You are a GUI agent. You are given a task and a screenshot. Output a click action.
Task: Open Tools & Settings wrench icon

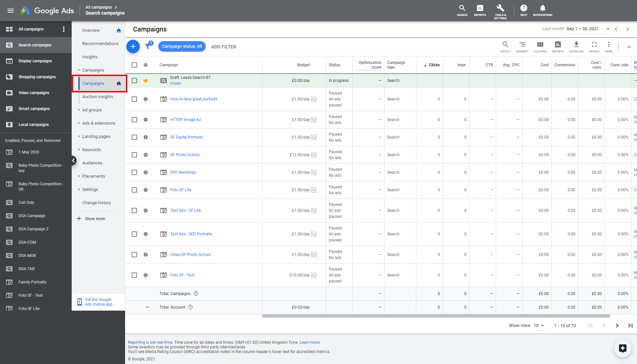(x=500, y=8)
